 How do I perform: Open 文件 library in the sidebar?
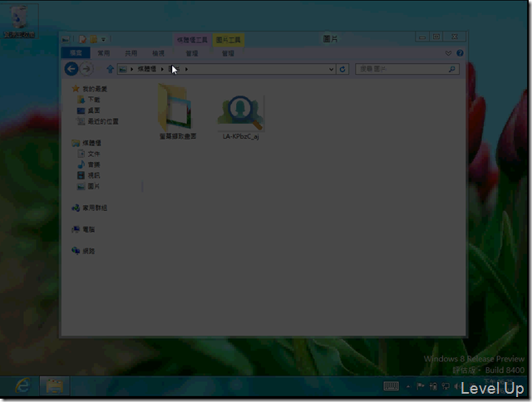coord(94,154)
